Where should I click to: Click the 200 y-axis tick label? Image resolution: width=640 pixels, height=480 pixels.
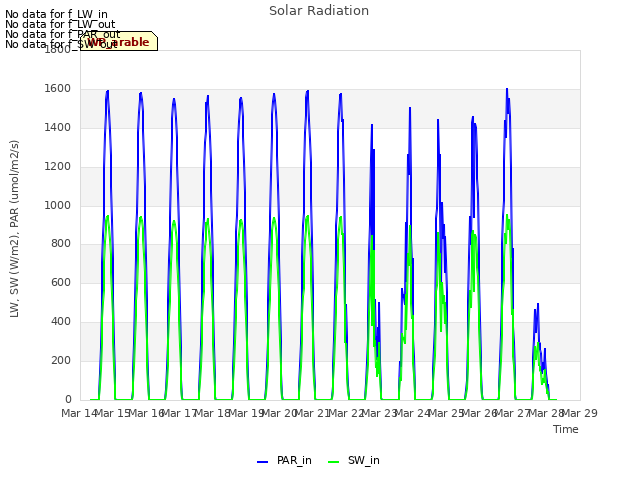pyautogui.click(x=61, y=360)
